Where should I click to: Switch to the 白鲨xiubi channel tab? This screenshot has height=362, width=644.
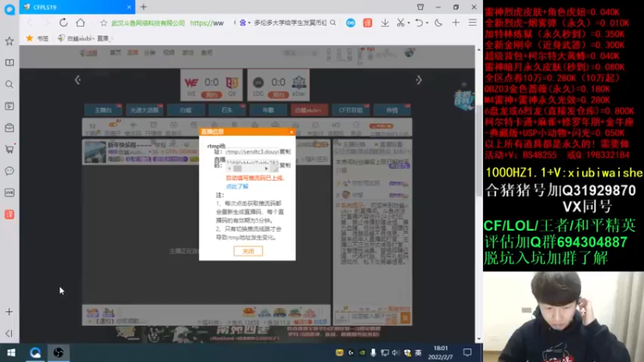[309, 110]
